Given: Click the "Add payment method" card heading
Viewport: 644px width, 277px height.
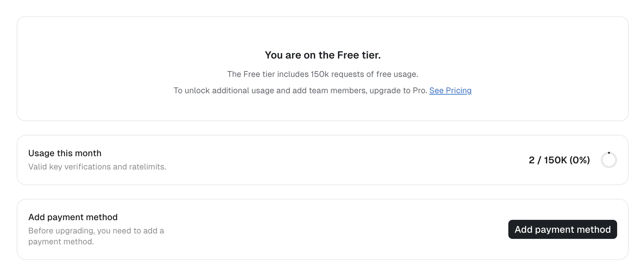Looking at the screenshot, I should tap(73, 217).
